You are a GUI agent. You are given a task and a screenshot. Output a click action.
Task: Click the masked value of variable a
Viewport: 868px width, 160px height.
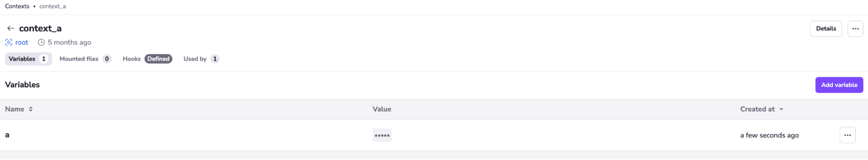[x=382, y=135]
